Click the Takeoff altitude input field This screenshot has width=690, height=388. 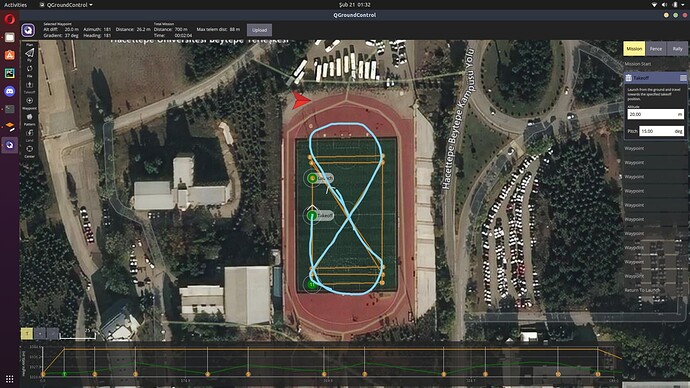655,114
